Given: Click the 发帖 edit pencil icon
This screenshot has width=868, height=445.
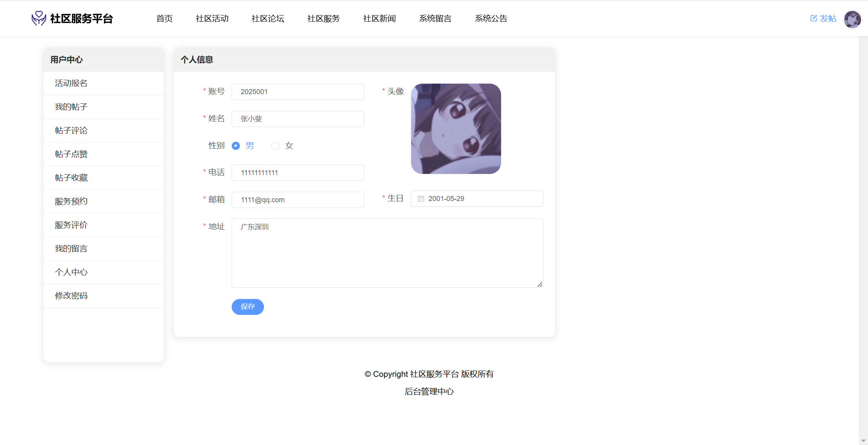Looking at the screenshot, I should (813, 18).
